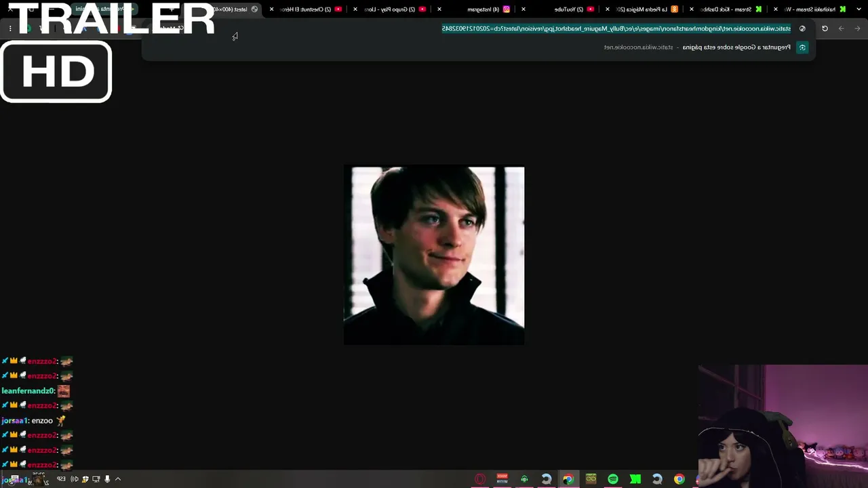
Task: Click the Google Lens icon in the suggestion row
Action: pos(802,47)
